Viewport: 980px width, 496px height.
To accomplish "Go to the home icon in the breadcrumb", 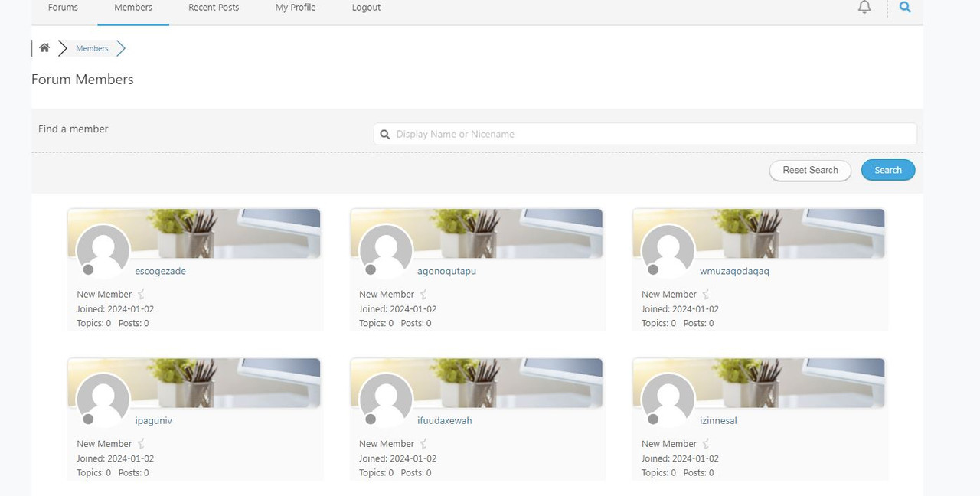I will [x=44, y=47].
